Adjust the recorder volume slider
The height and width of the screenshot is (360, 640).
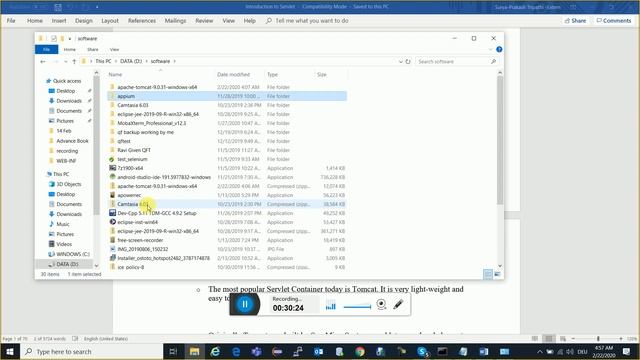[357, 307]
